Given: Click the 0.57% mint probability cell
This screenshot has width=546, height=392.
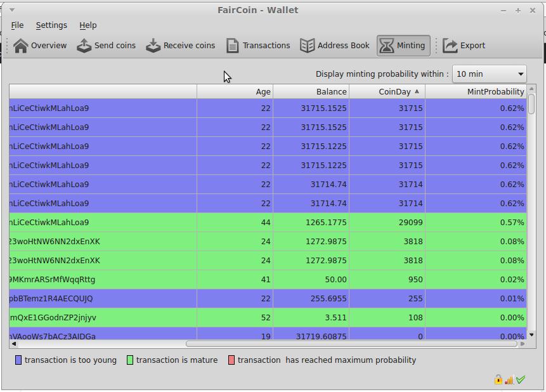Looking at the screenshot, I should point(476,222).
